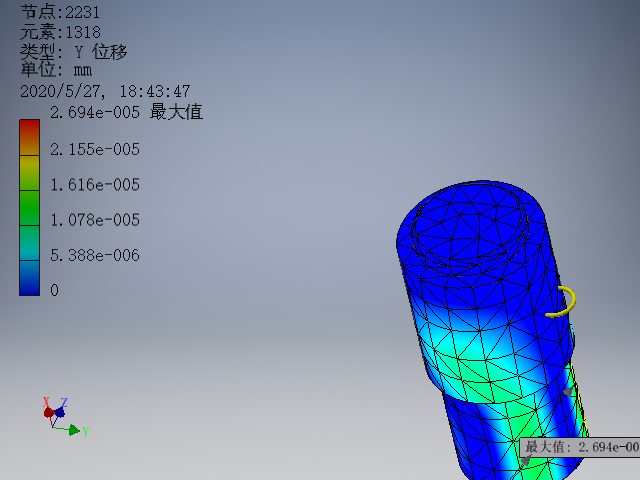Click the green color bar segment
The image size is (640, 480).
coord(29,208)
